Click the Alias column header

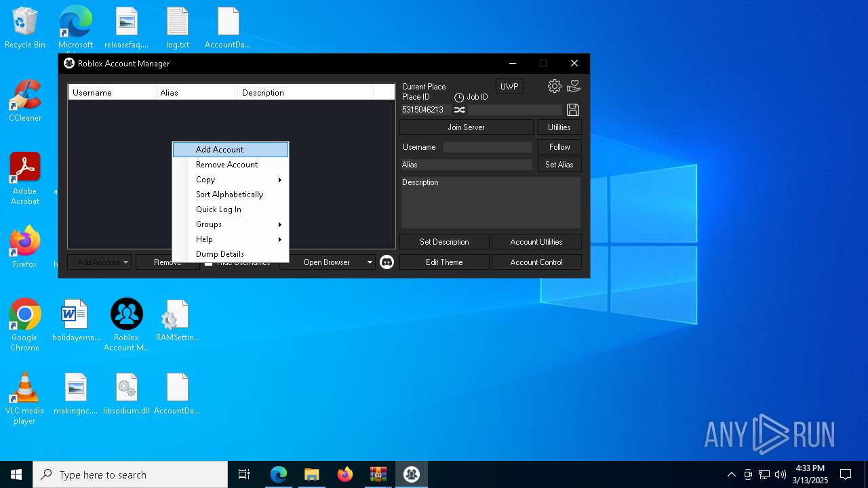point(197,92)
